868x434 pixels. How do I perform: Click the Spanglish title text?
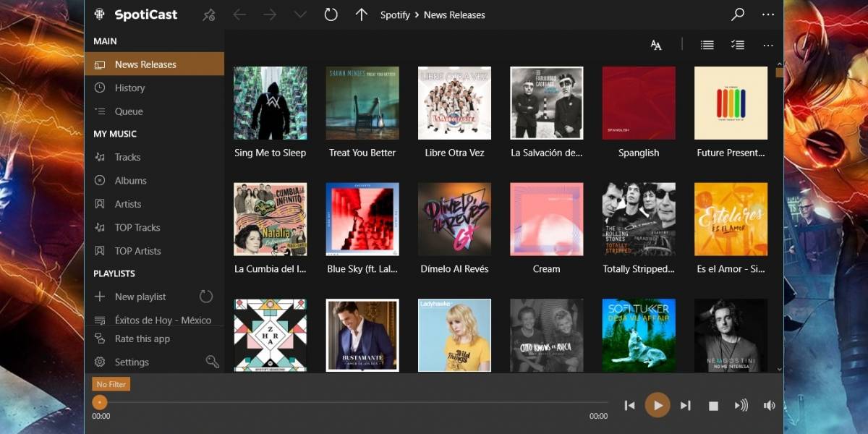(639, 153)
